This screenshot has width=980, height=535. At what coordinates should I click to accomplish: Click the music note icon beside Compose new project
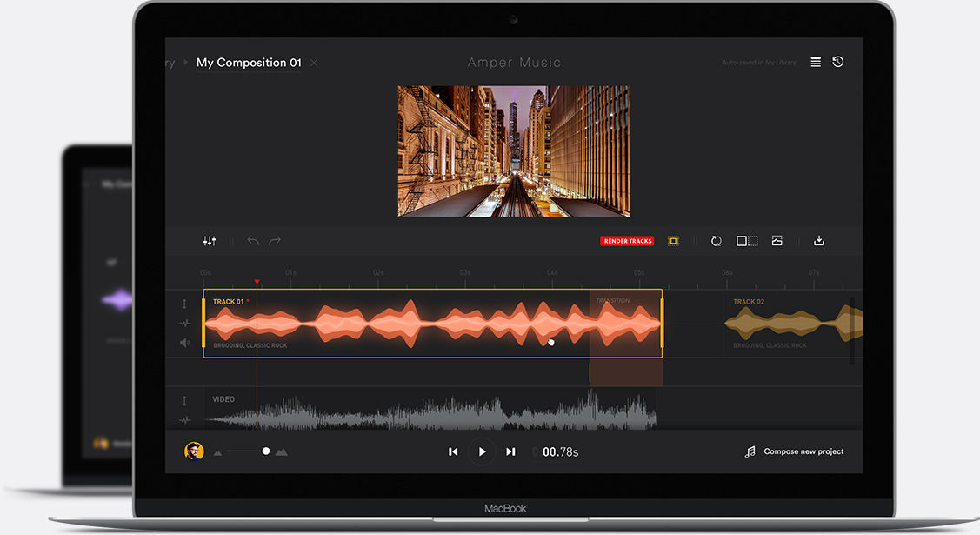pos(750,451)
